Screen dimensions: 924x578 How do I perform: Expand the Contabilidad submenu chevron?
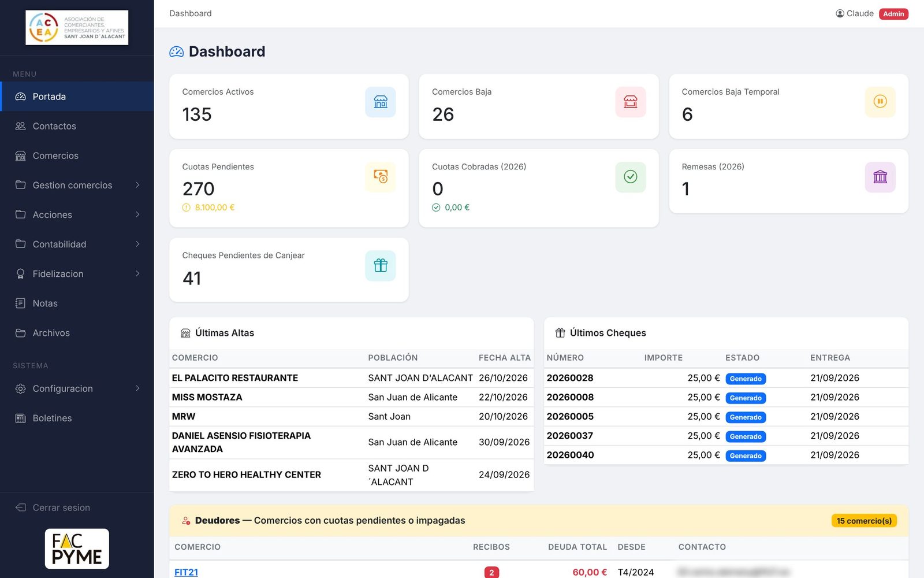click(x=137, y=244)
